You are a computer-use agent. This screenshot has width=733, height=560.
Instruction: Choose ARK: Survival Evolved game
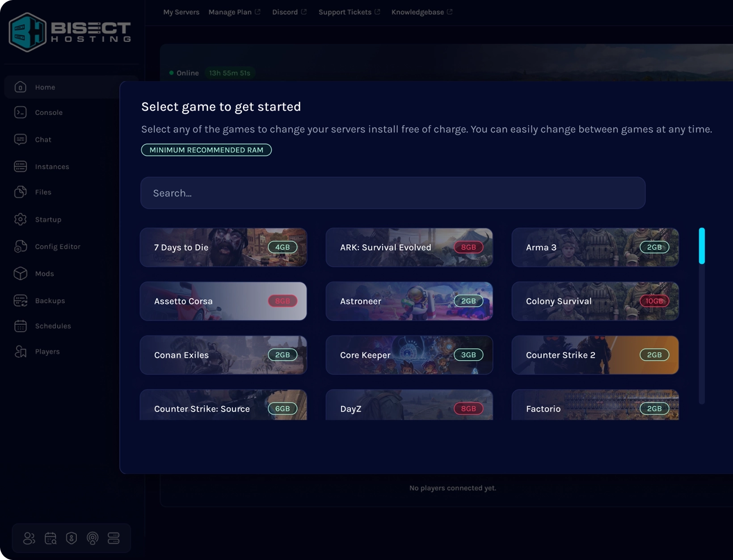pos(409,247)
